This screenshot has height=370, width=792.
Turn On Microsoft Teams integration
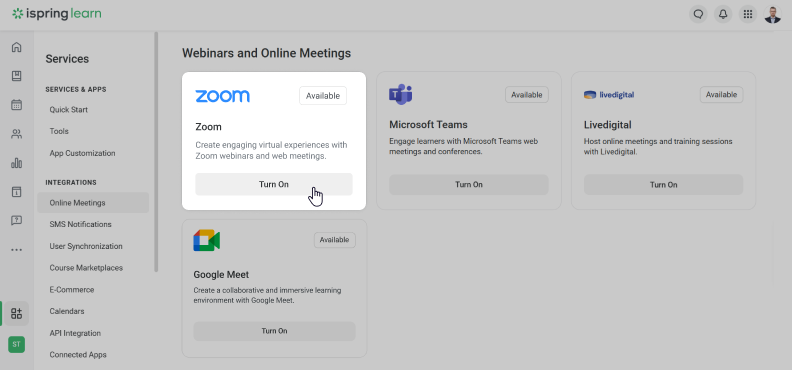[x=469, y=185]
